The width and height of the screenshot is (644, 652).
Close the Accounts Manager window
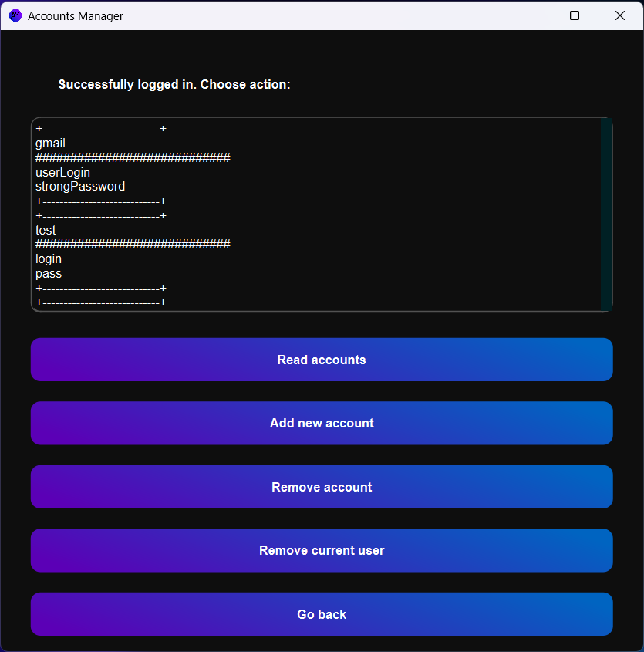tap(620, 15)
